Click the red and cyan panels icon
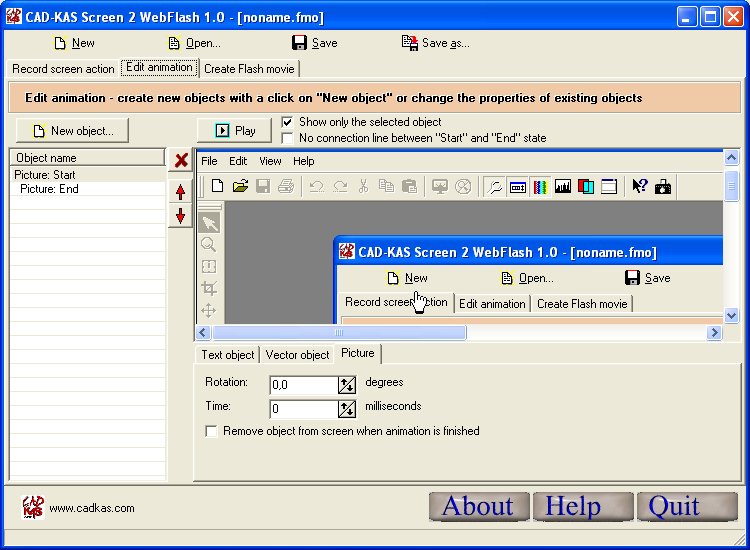The width and height of the screenshot is (750, 550). click(x=586, y=187)
